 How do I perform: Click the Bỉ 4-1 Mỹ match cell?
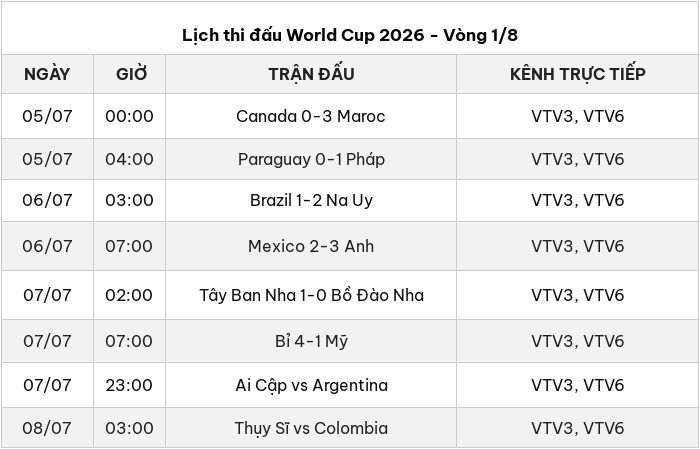click(x=311, y=341)
